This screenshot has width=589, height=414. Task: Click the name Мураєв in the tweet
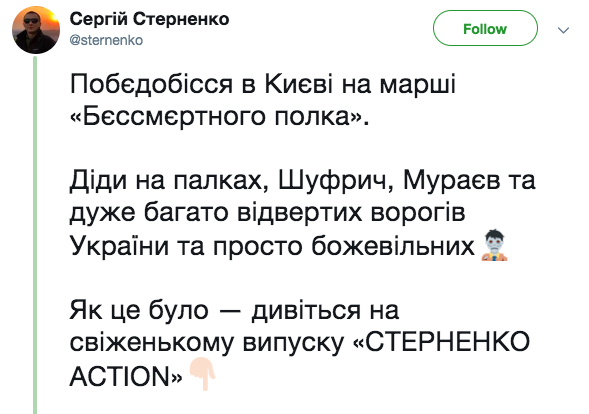[452, 180]
